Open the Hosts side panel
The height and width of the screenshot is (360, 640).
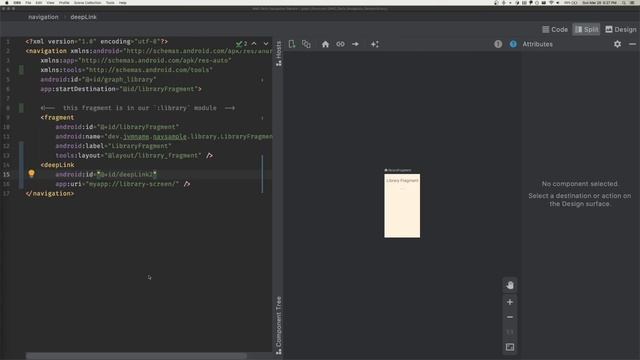tap(279, 53)
